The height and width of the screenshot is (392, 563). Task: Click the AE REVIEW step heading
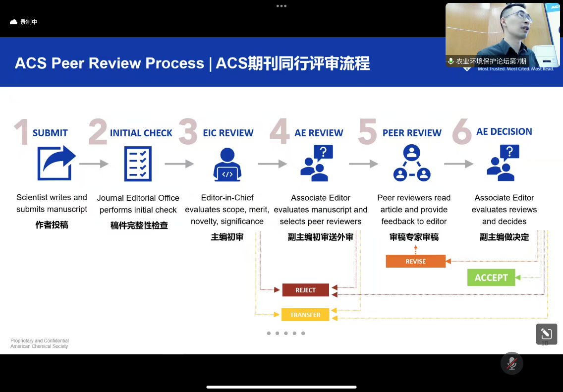tap(319, 133)
